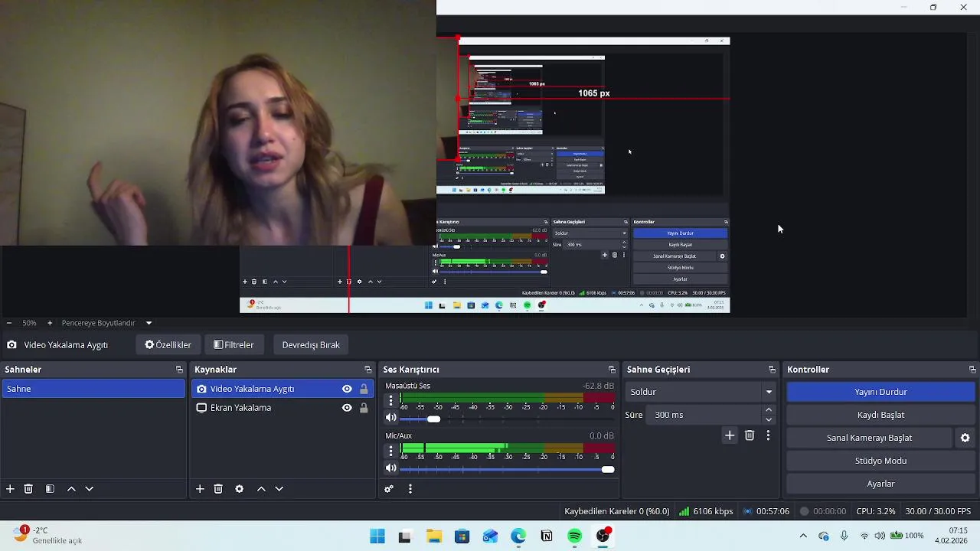Viewport: 980px width, 551px height.
Task: Toggle the lock on Video Yakalama Aygıtı
Action: click(x=364, y=389)
